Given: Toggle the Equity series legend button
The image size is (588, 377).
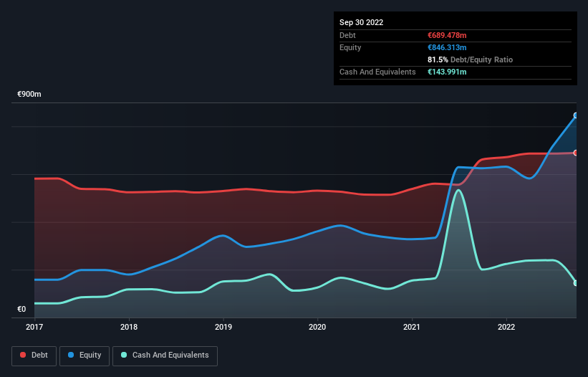Looking at the screenshot, I should tap(85, 355).
